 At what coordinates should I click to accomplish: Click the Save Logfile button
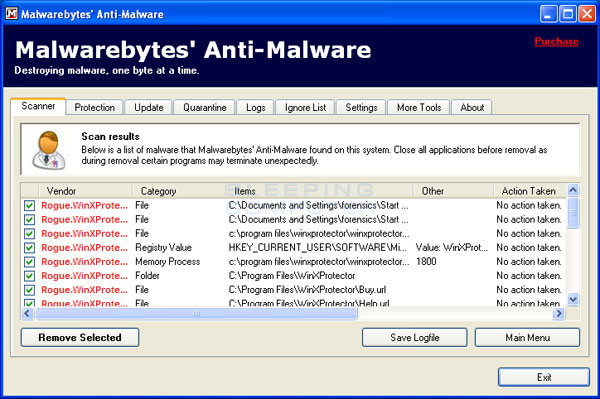415,337
